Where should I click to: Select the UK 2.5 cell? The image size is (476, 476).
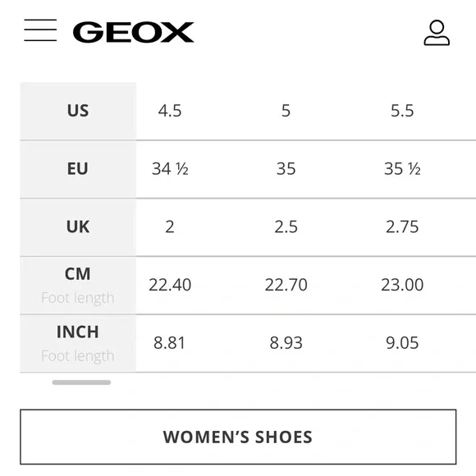pyautogui.click(x=286, y=227)
